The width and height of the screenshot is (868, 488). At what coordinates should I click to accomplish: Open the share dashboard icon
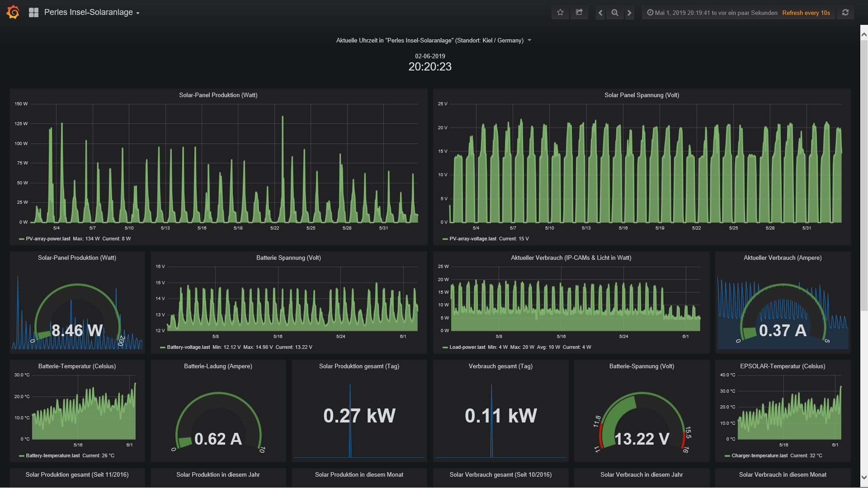(x=579, y=13)
